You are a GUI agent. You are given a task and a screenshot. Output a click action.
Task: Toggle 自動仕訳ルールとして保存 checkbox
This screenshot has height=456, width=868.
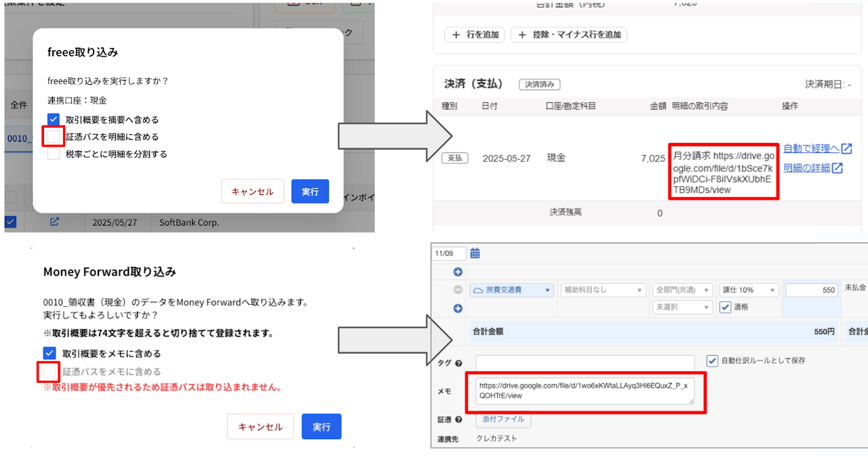712,360
